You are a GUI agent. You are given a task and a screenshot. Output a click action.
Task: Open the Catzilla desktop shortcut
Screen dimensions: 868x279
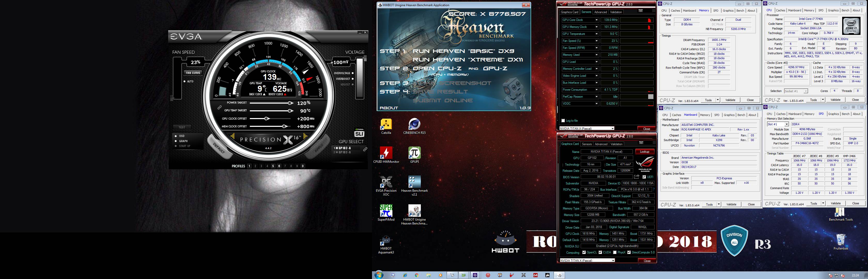tap(386, 126)
